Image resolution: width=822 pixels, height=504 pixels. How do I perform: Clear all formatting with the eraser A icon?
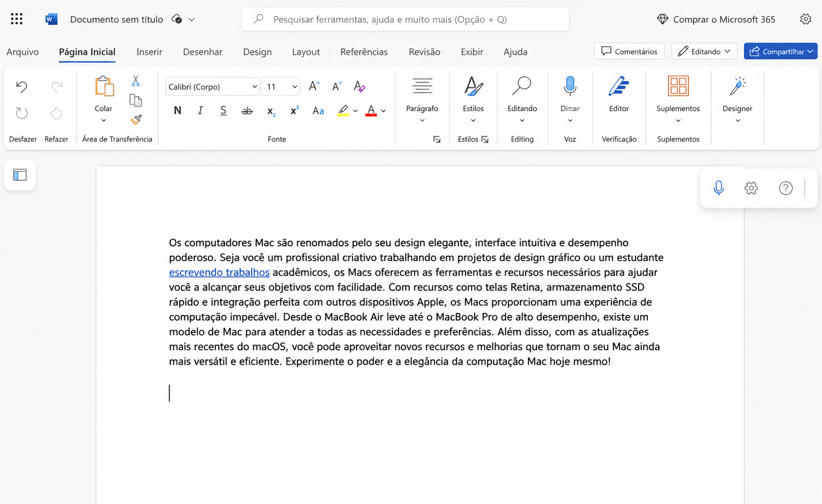(359, 86)
